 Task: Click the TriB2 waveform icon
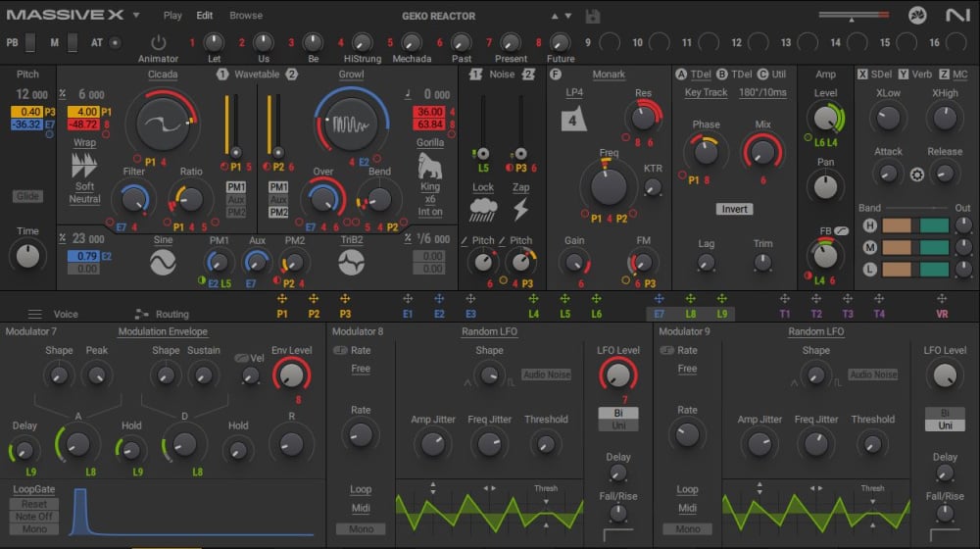coord(351,263)
